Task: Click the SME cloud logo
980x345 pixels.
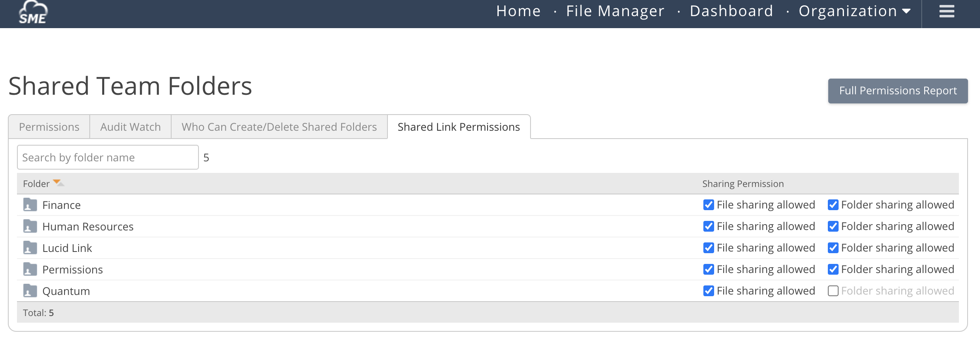Action: [x=33, y=12]
